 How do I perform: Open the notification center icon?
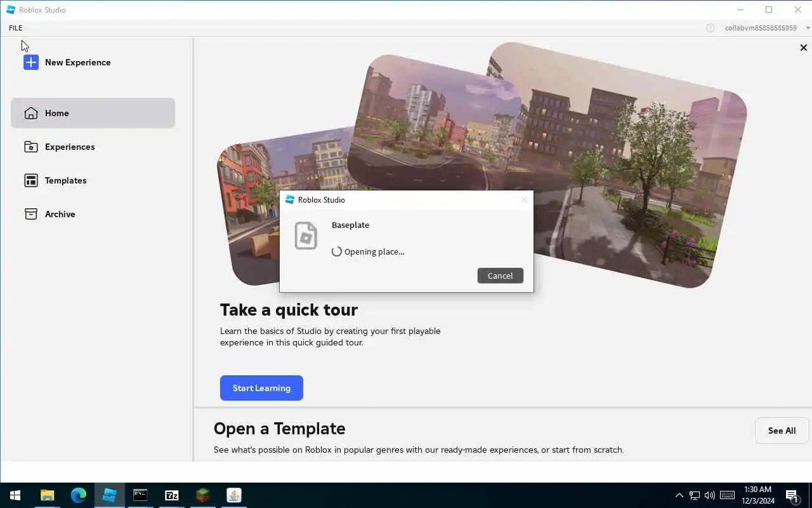(x=792, y=495)
